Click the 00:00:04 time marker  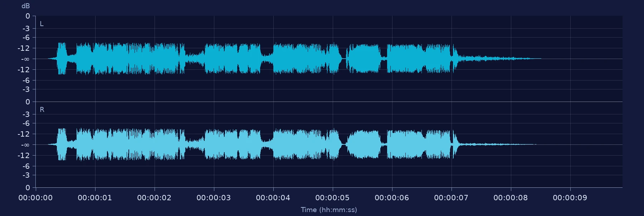click(273, 198)
